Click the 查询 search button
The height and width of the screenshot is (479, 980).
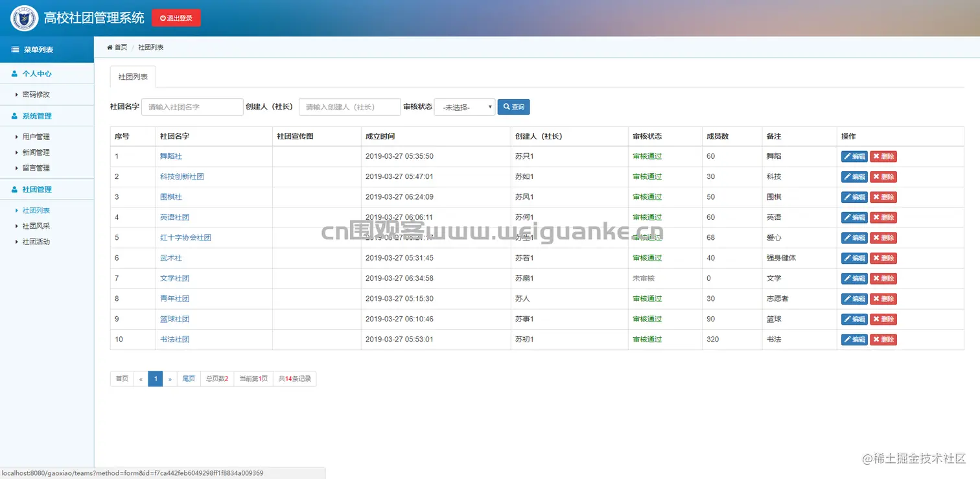pyautogui.click(x=514, y=107)
